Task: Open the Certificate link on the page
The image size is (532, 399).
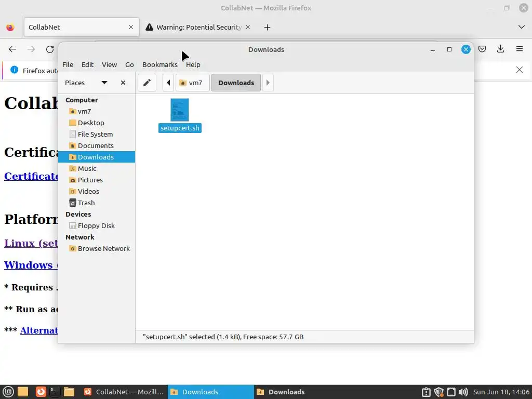Action: (31, 177)
